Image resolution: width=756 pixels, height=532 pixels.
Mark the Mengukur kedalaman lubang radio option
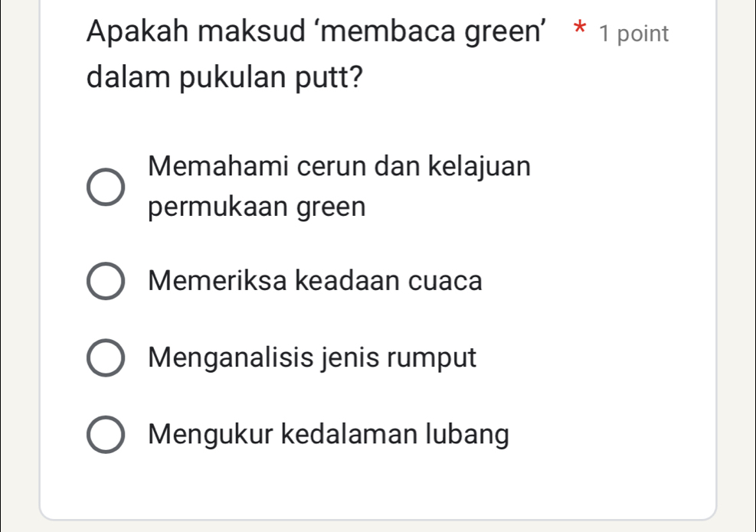pyautogui.click(x=104, y=435)
